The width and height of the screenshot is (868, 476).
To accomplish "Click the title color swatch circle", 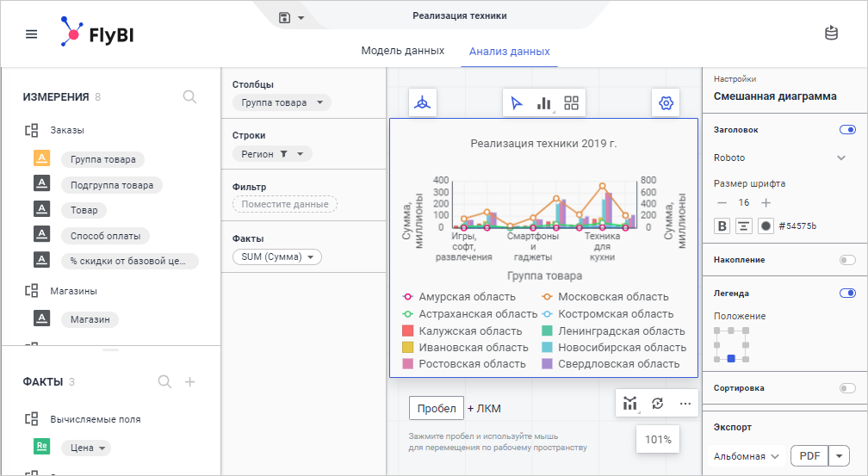I will 765,226.
